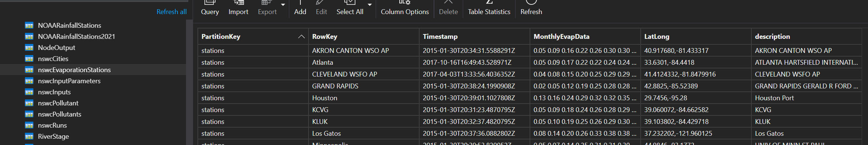Select the KLUK RowKey cell
Viewport: 868px width, 145px height.
pos(364,122)
